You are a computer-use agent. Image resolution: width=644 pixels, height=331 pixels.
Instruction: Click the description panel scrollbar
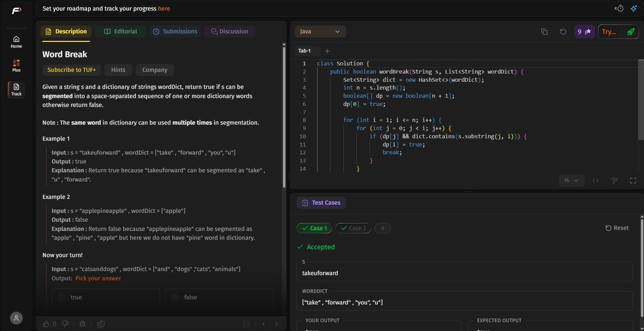(284, 117)
